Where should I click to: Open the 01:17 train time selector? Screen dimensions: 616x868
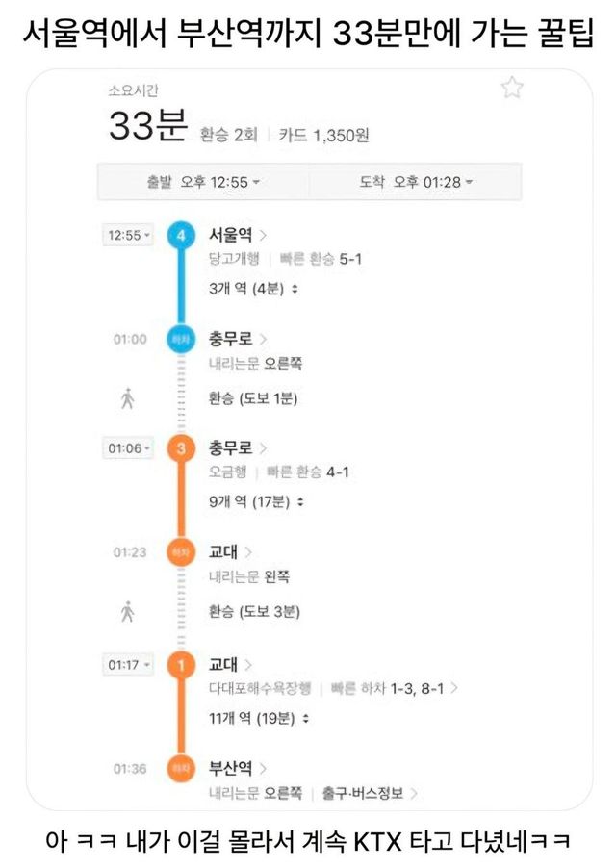(x=128, y=665)
